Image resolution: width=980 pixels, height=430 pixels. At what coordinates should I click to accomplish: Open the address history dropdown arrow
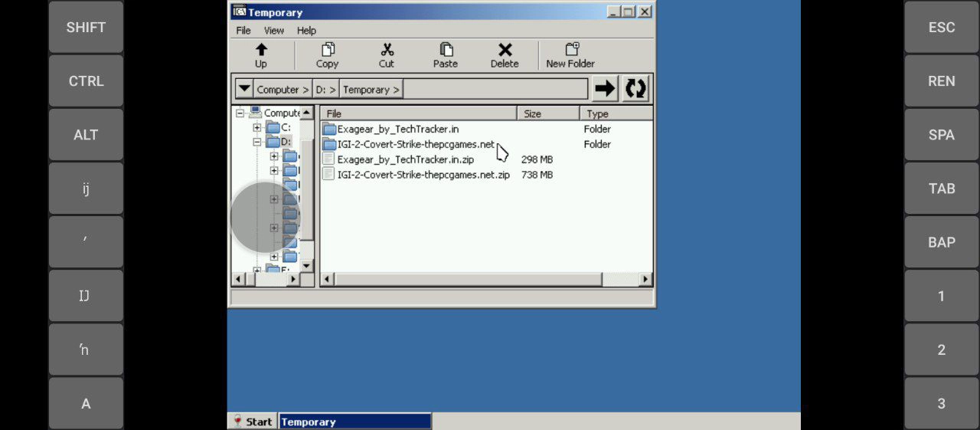click(x=243, y=89)
